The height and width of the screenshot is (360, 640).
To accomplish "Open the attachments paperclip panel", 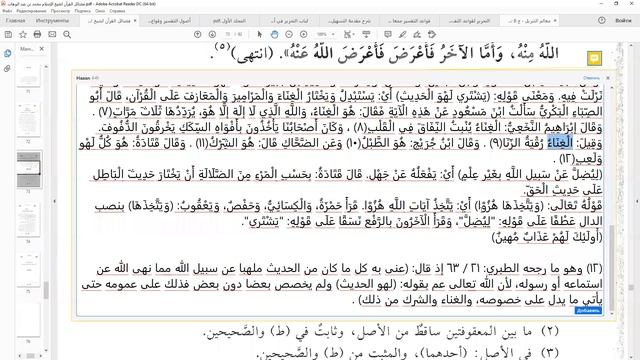I will coord(7,69).
